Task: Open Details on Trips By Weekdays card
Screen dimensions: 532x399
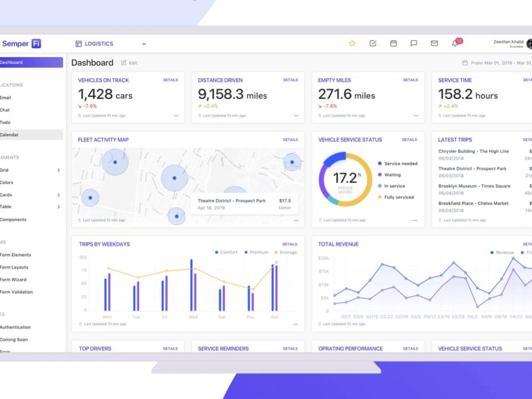Action: 290,244
